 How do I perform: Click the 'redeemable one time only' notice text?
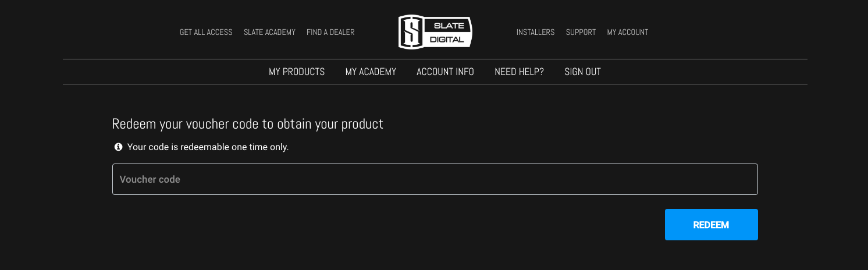click(208, 147)
